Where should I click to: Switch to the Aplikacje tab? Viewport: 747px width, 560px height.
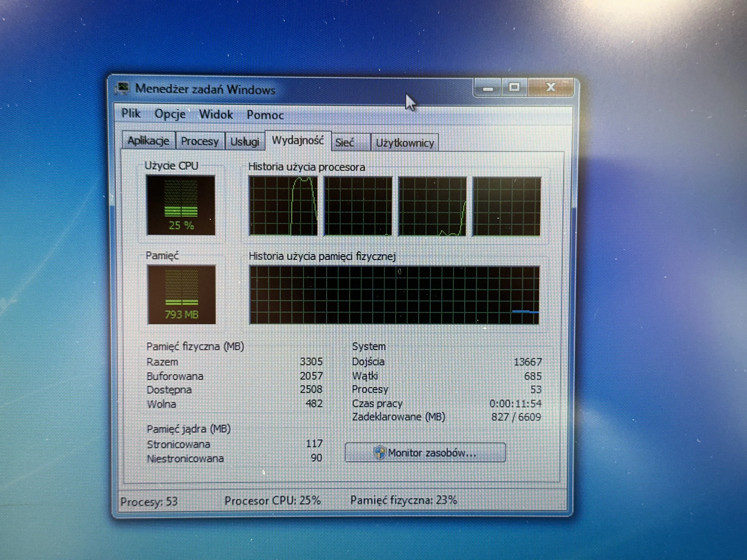tap(149, 140)
